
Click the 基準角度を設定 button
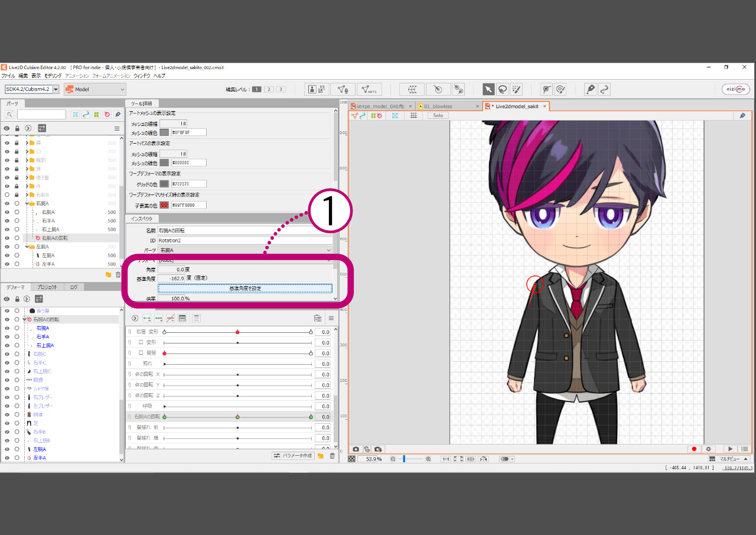(245, 288)
